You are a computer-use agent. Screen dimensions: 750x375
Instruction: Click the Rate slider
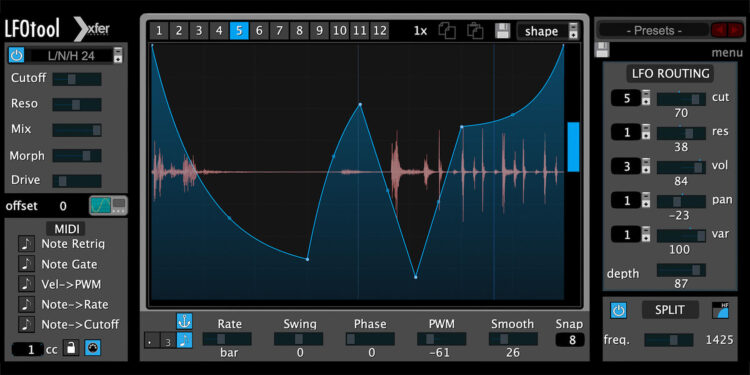227,339
